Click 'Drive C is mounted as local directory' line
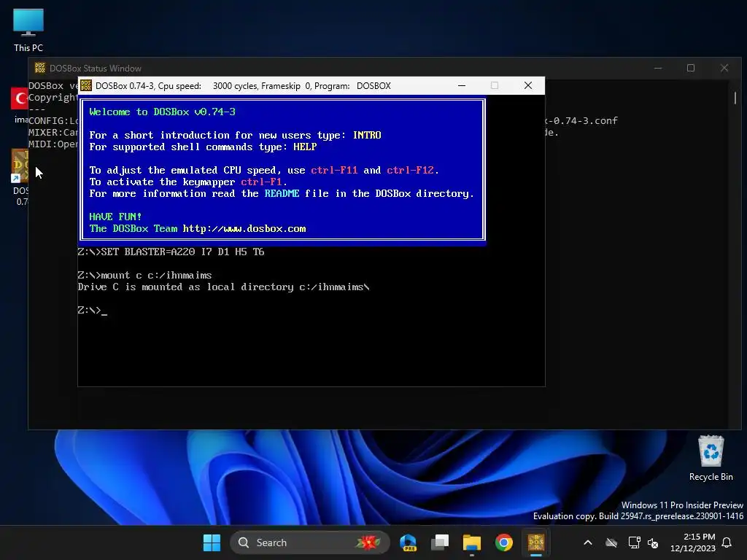 coord(223,287)
